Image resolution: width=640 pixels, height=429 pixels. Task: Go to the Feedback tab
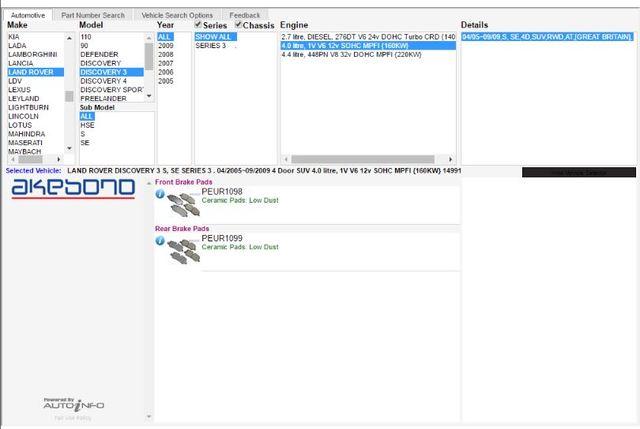tap(244, 15)
